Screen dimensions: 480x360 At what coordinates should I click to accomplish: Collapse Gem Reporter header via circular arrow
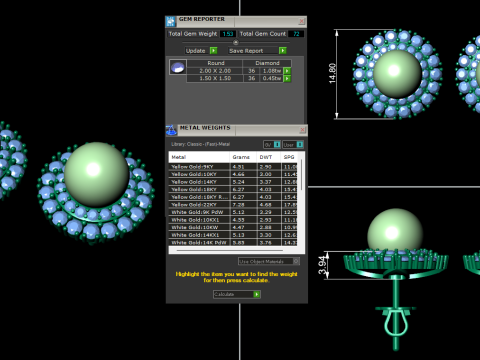pos(236,42)
